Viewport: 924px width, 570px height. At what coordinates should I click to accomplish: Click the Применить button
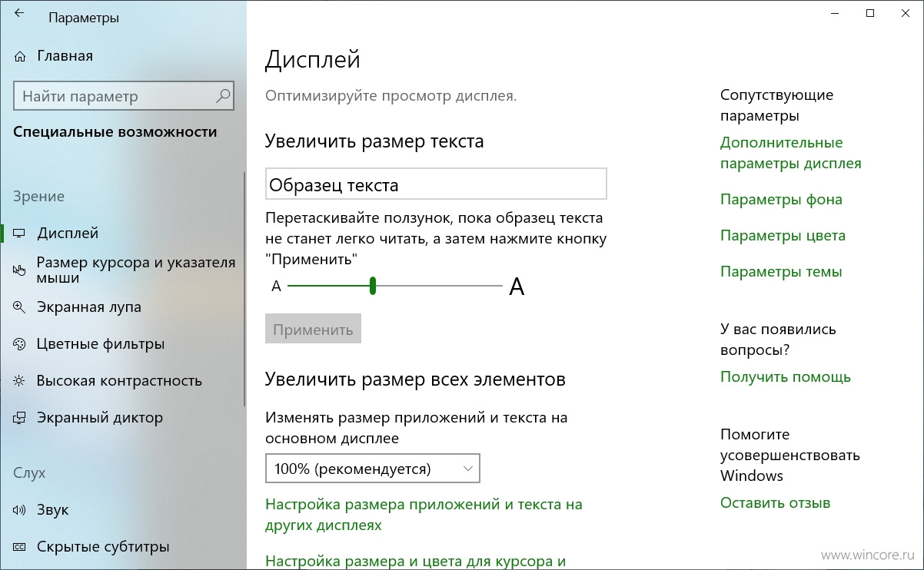click(x=313, y=330)
